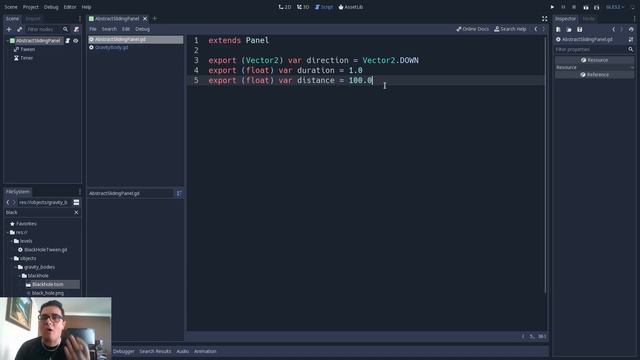Image resolution: width=640 pixels, height=360 pixels.
Task: Toggle distraction-free mode
Action: [x=544, y=19]
